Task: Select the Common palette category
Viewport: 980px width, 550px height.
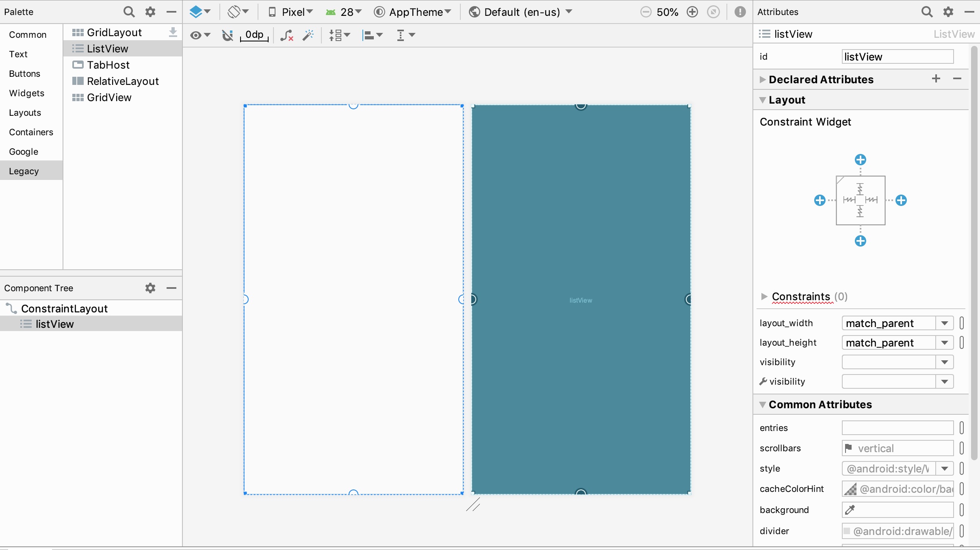Action: [x=28, y=35]
